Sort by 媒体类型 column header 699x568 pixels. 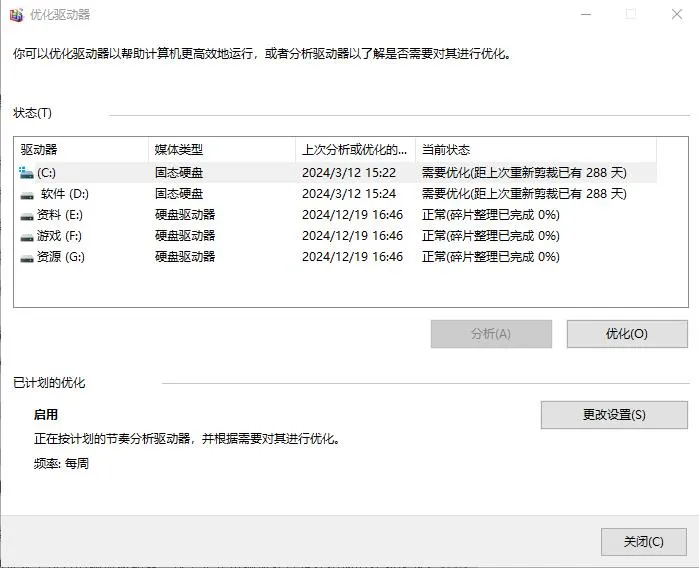(x=221, y=150)
